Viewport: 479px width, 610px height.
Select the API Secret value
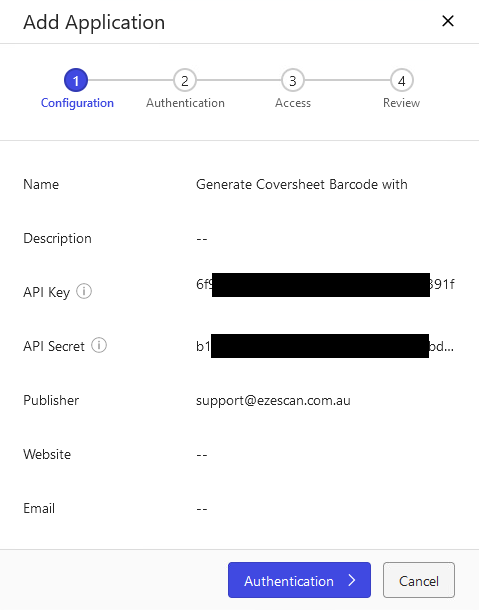pyautogui.click(x=325, y=346)
